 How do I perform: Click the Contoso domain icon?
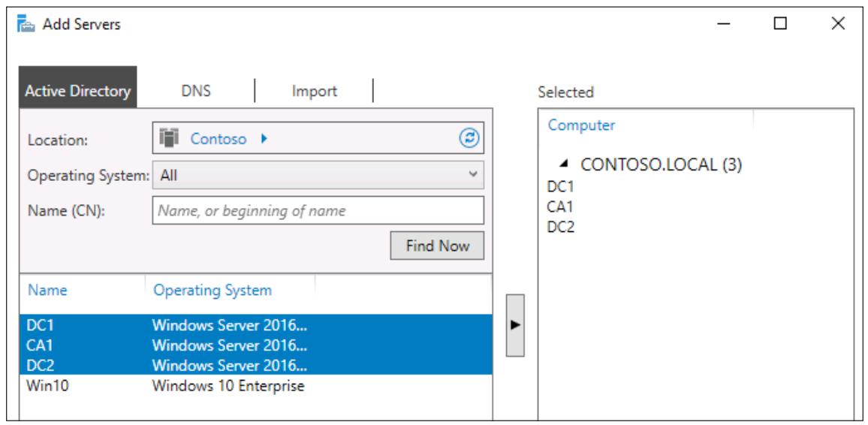pos(169,137)
